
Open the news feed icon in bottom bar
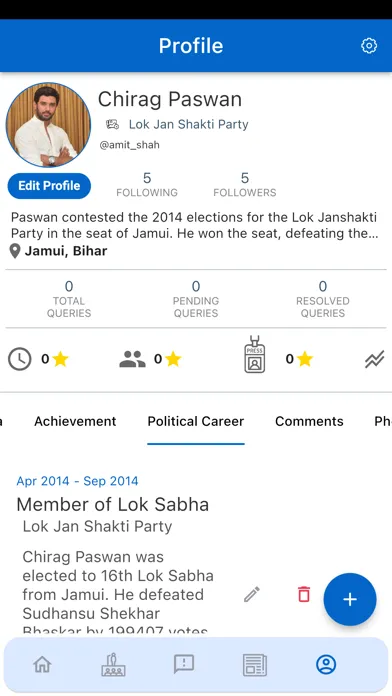[255, 665]
